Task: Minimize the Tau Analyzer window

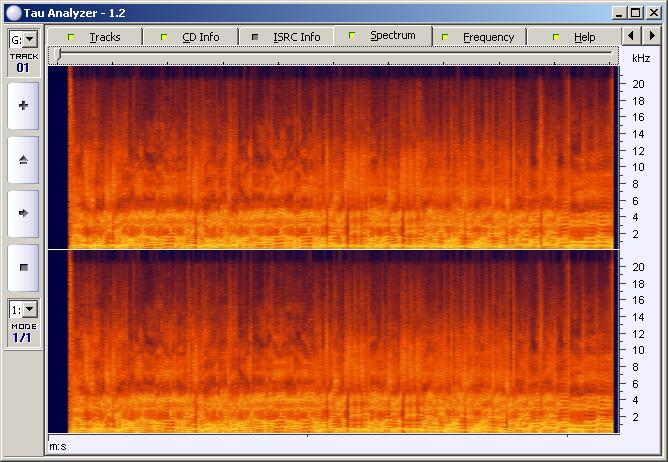Action: [621, 12]
